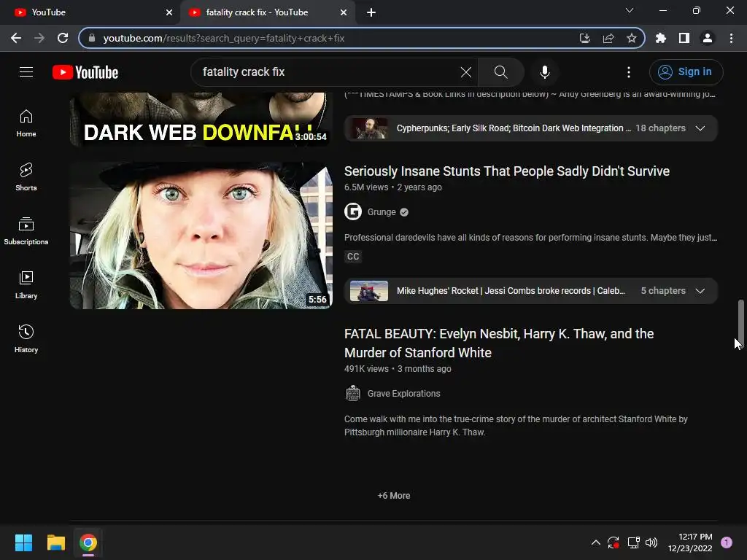Viewport: 747px width, 560px height.
Task: Expand the 18 chapters dropdown
Action: pos(700,128)
